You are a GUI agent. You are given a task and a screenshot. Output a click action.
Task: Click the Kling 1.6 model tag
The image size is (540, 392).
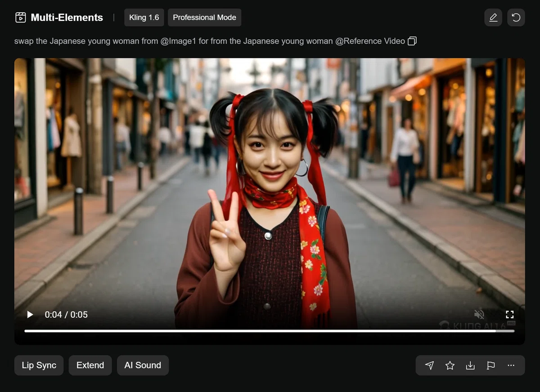pyautogui.click(x=144, y=18)
